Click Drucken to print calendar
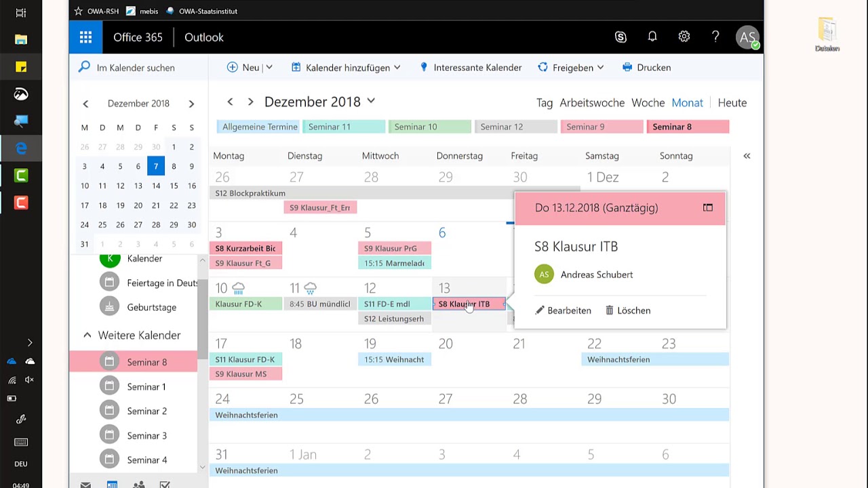 646,67
